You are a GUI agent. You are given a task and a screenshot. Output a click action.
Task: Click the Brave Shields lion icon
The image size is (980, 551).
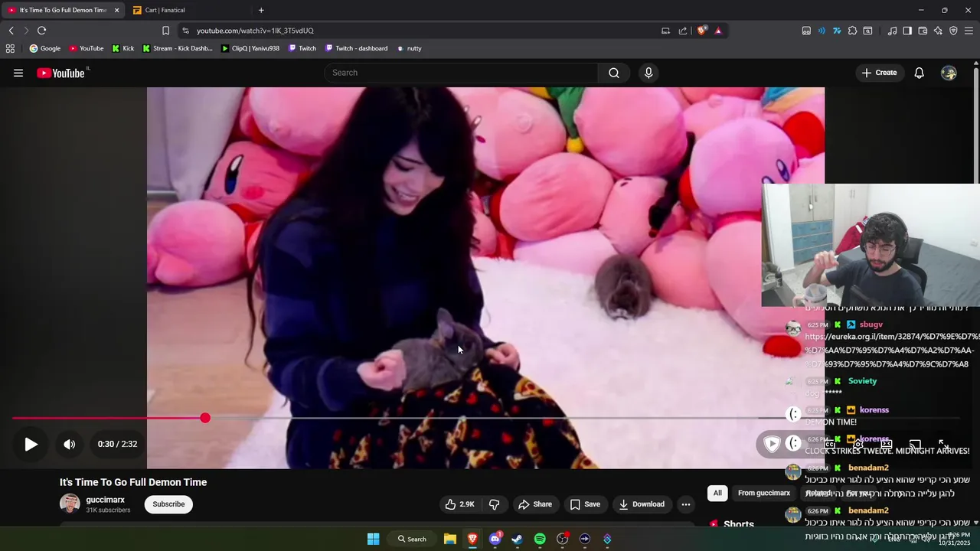701,31
